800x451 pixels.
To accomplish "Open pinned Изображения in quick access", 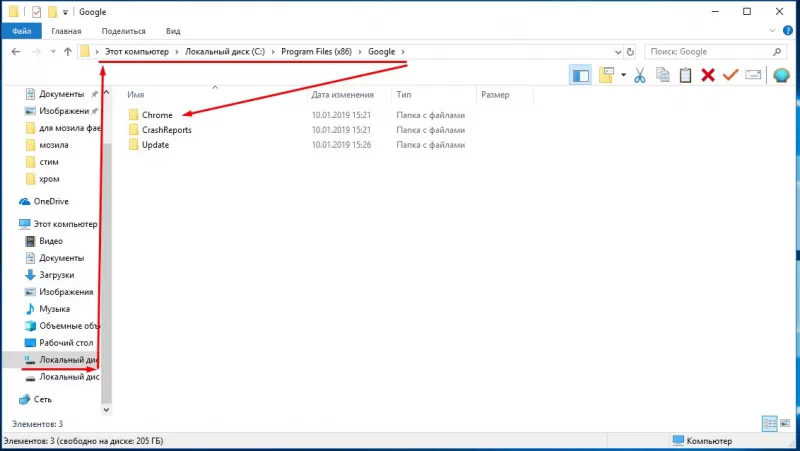I will point(64,111).
